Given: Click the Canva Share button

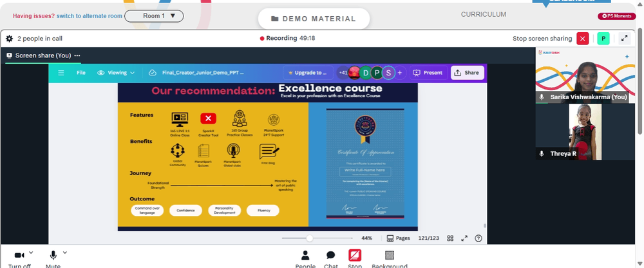Looking at the screenshot, I should [x=468, y=73].
